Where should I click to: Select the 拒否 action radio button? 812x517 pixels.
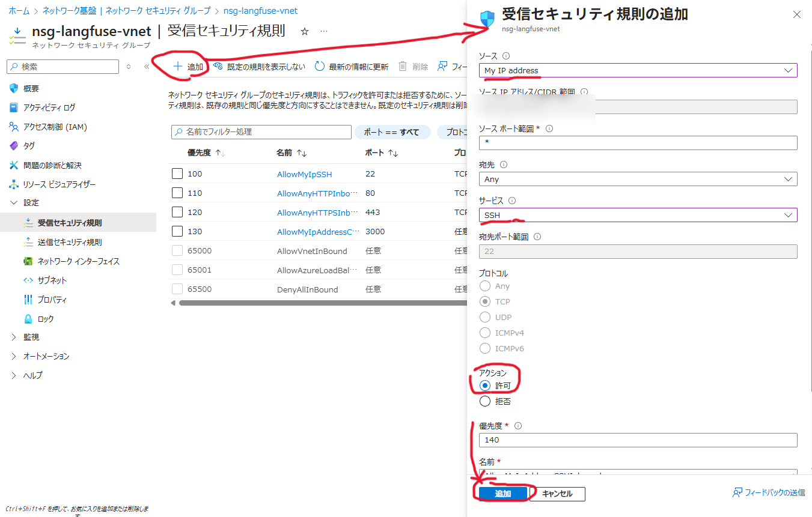[485, 401]
